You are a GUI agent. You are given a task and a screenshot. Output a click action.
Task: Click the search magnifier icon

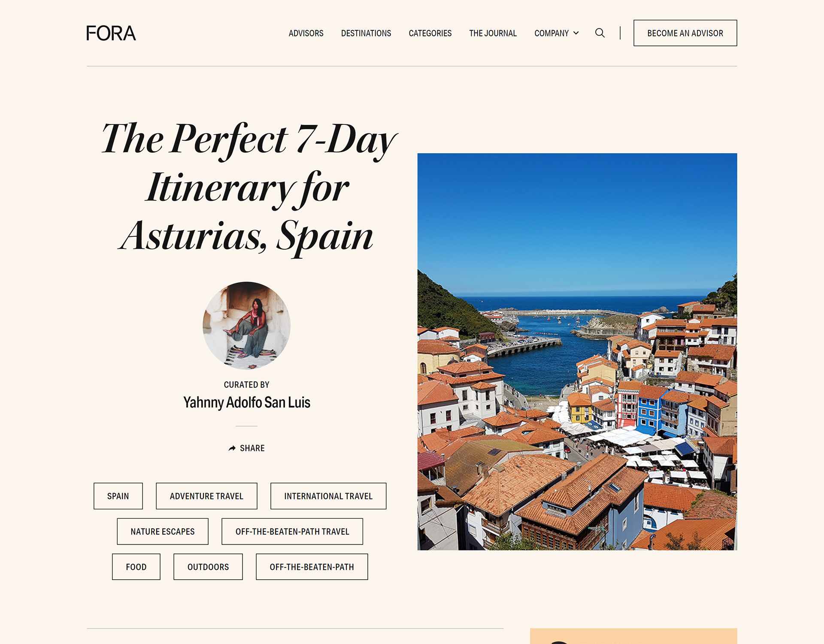[x=600, y=33]
